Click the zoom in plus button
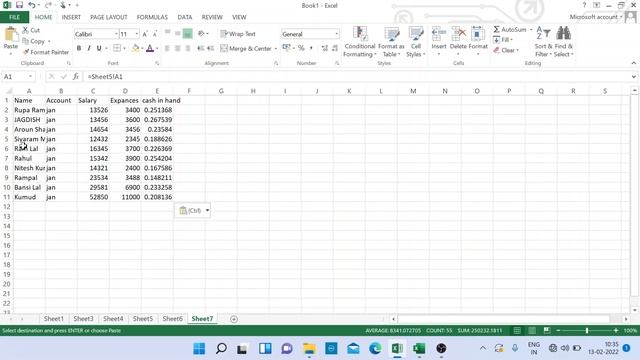The width and height of the screenshot is (640, 360). point(616,330)
